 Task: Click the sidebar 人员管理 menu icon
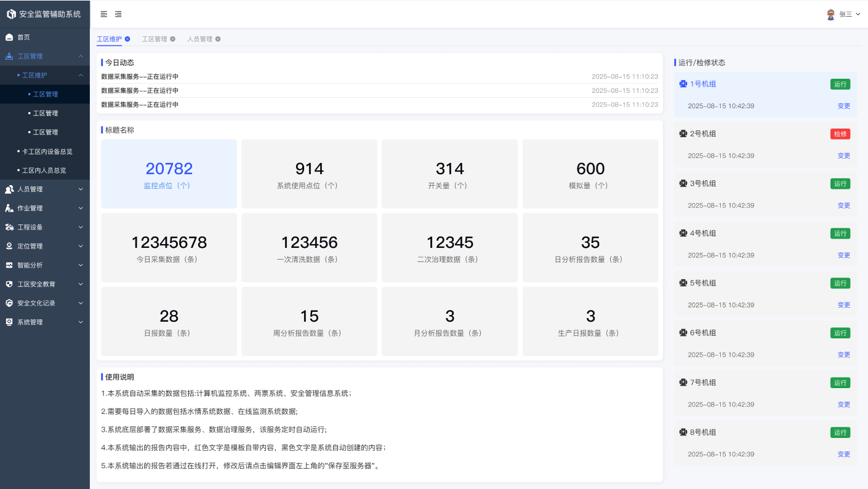pos(9,189)
